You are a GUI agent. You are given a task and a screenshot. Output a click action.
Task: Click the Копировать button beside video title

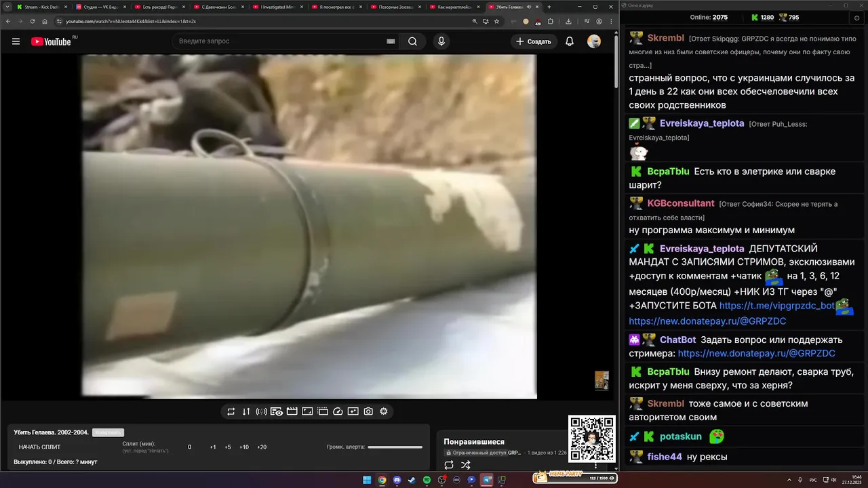click(x=108, y=432)
